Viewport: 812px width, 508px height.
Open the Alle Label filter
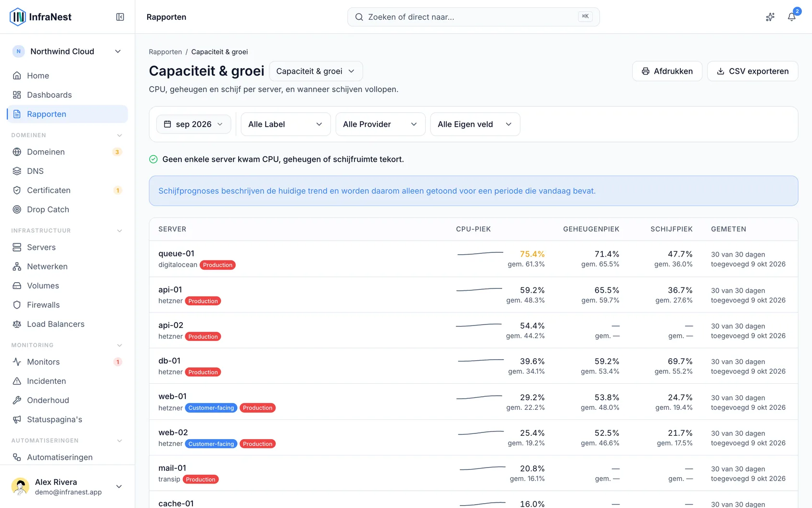click(285, 124)
